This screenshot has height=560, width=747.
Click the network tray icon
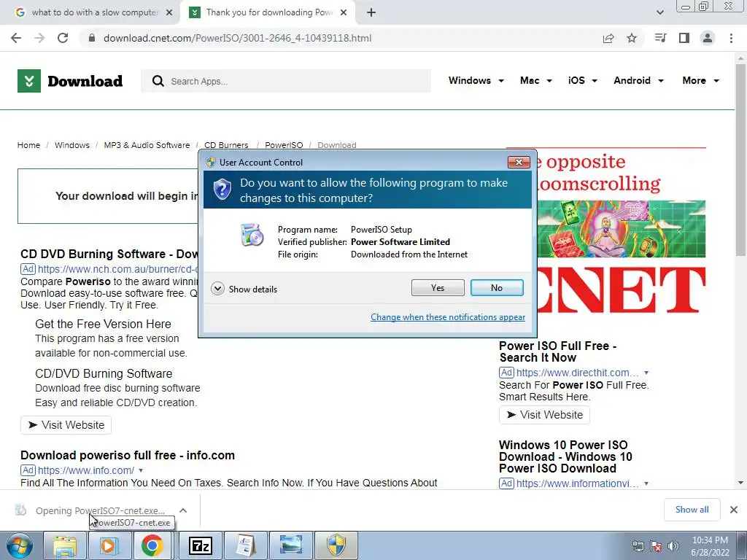[638, 546]
